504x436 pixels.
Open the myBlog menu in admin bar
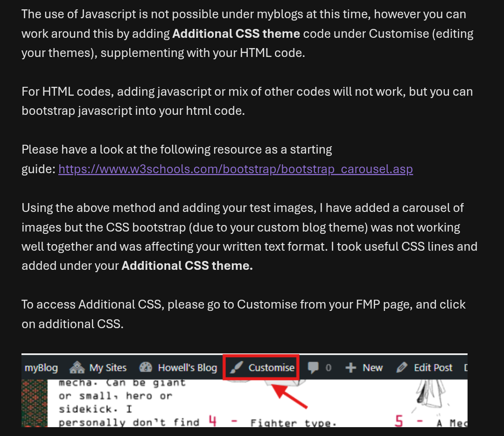tap(41, 368)
